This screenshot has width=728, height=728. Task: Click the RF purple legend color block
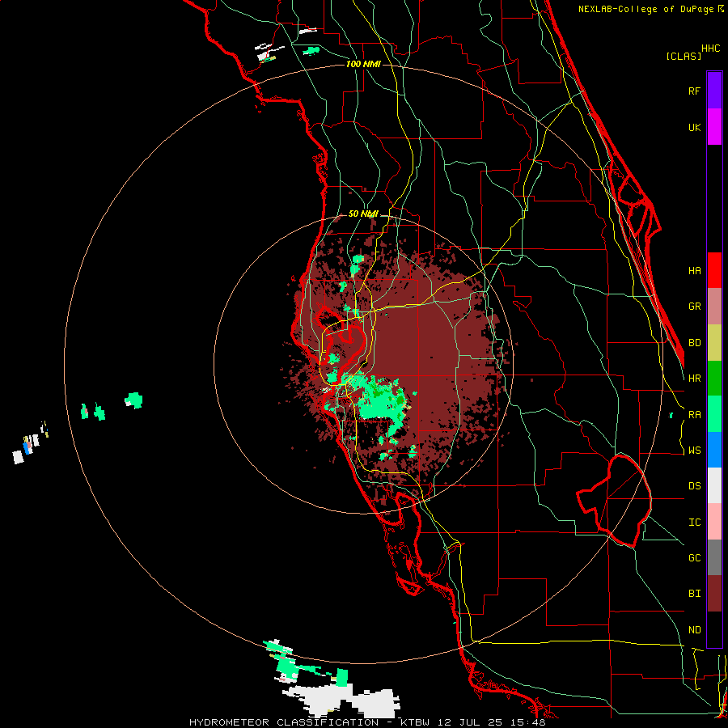pos(714,91)
